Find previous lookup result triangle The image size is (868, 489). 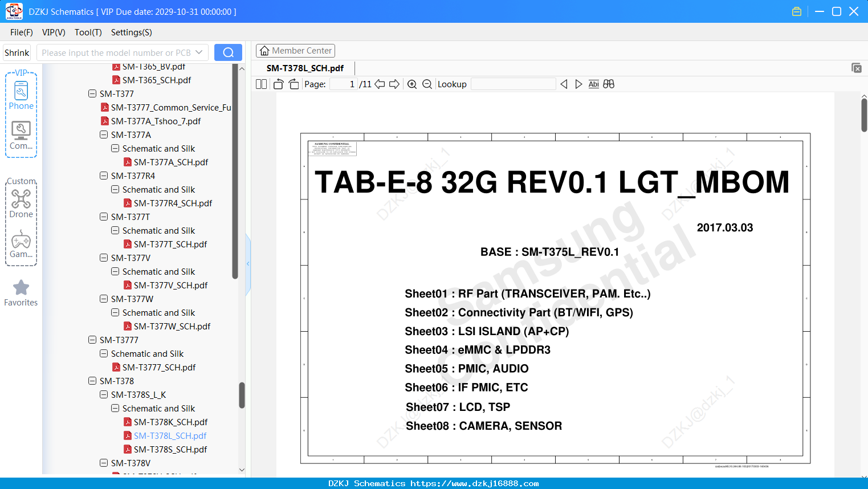click(564, 84)
